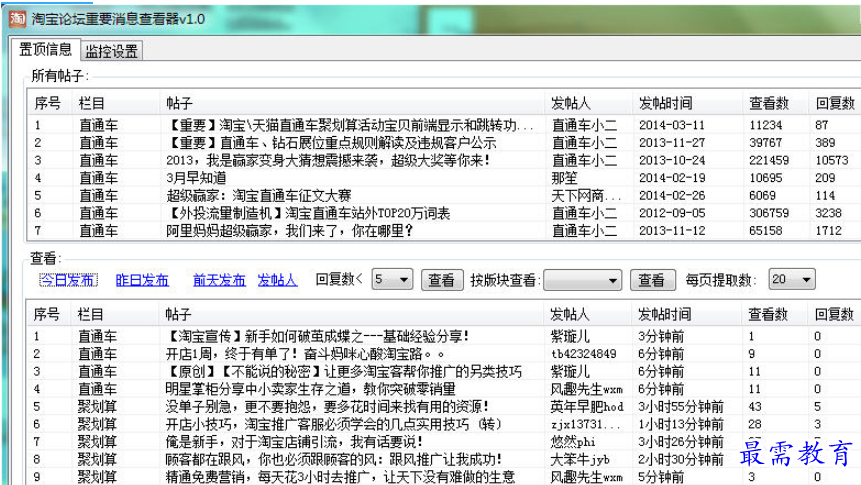Click the 前天发布 link
This screenshot has height=485, width=861.
[219, 280]
